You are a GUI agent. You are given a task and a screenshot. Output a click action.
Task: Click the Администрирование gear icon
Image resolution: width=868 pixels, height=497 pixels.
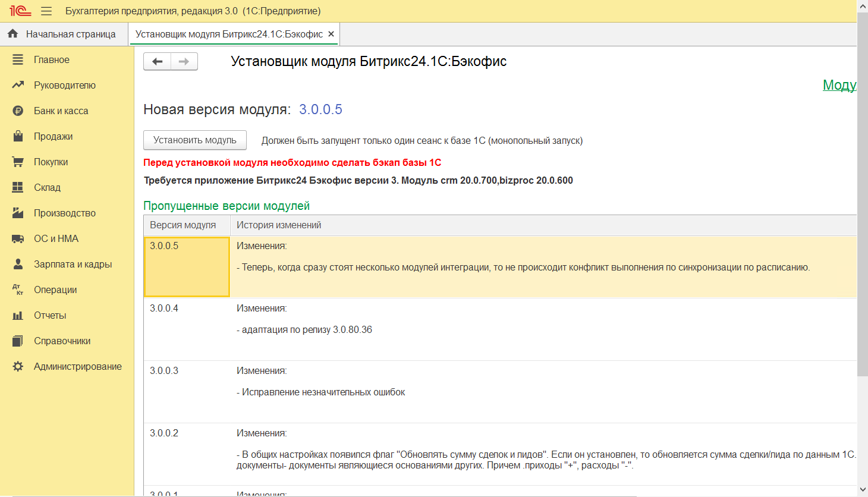pos(18,366)
